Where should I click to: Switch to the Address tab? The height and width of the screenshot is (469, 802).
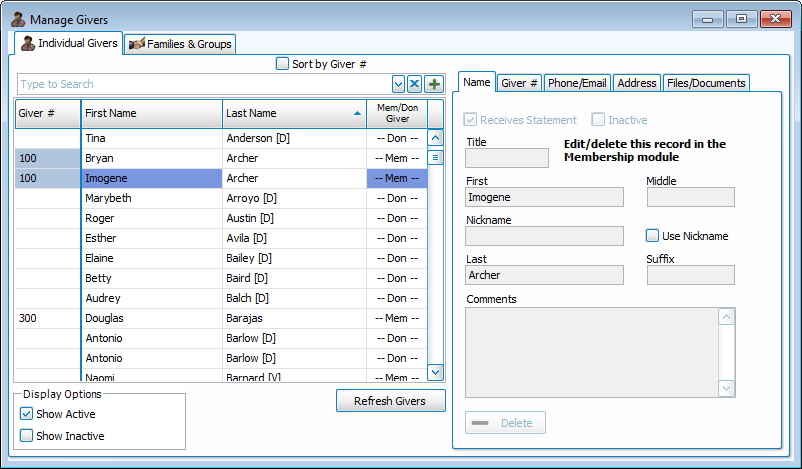click(x=636, y=83)
